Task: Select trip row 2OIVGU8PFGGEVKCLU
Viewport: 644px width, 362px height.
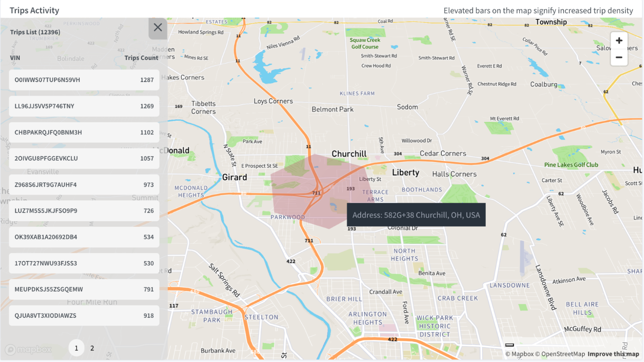Action: pyautogui.click(x=84, y=158)
